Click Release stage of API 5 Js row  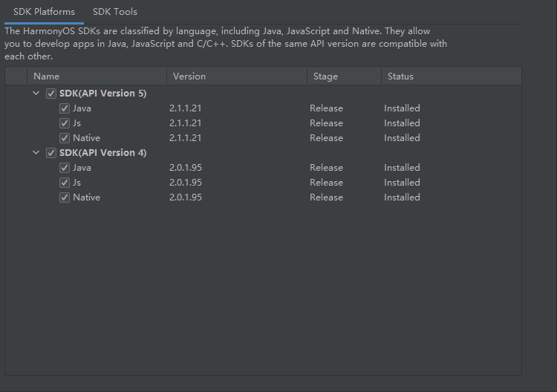point(326,123)
